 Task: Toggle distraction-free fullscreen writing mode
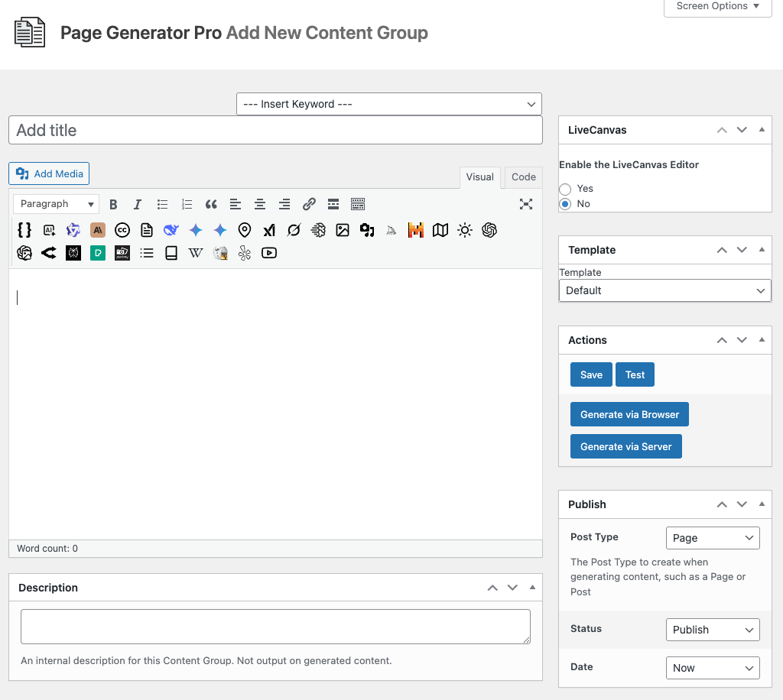click(525, 204)
